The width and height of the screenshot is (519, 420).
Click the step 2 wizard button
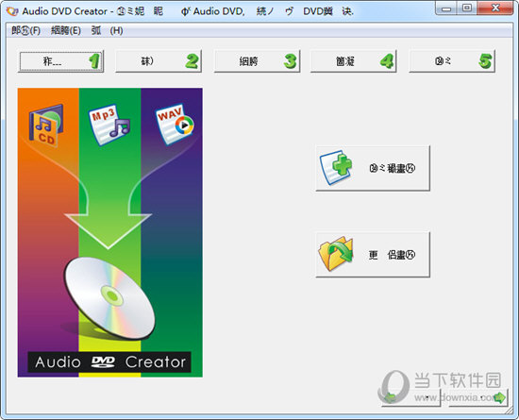159,61
